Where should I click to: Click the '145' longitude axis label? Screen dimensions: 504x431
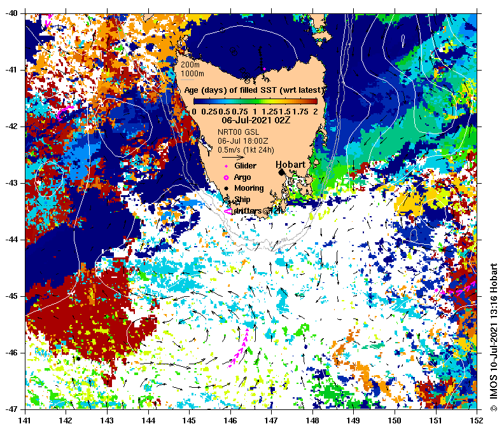pos(190,420)
